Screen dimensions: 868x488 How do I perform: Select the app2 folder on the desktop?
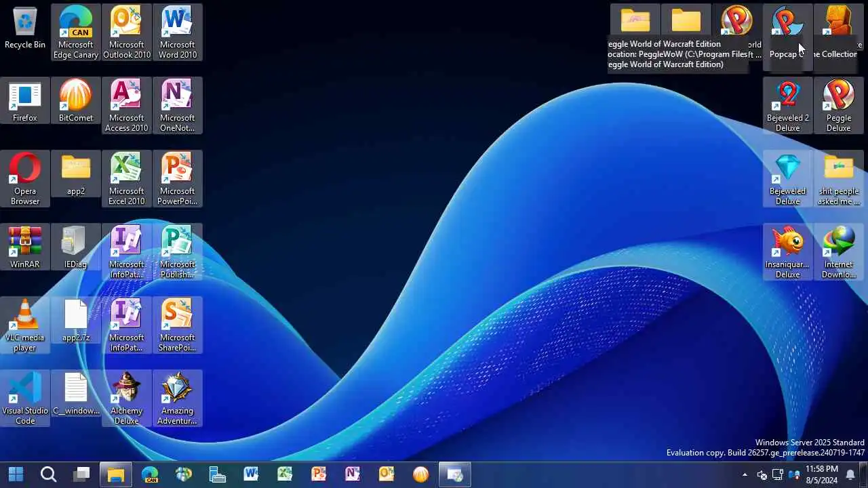pyautogui.click(x=76, y=175)
